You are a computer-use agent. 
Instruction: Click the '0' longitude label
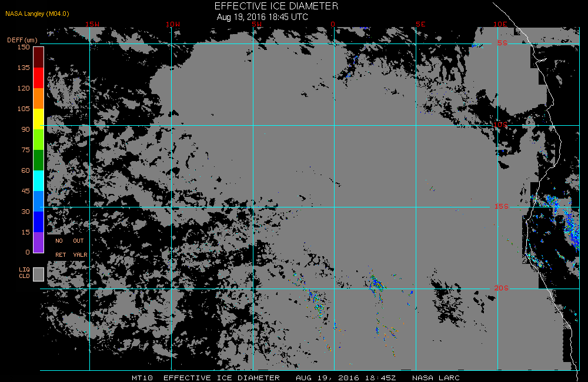(x=333, y=24)
